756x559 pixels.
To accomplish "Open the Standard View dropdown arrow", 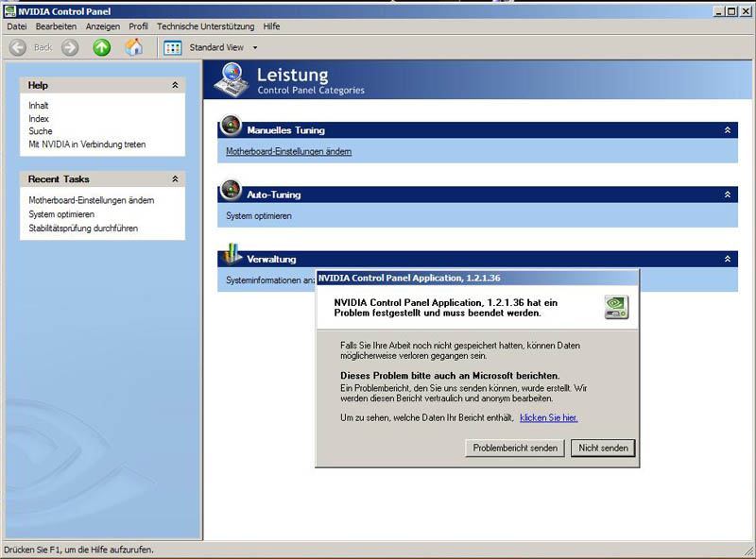I will click(255, 48).
